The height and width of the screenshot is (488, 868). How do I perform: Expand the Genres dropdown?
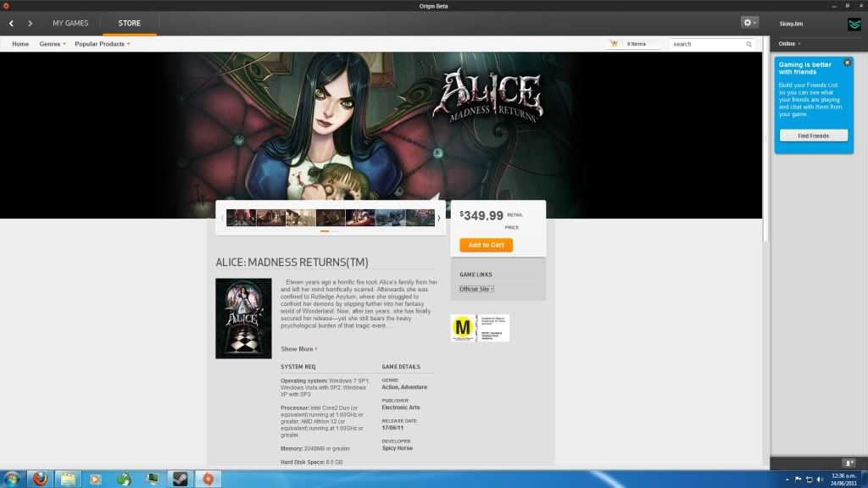53,44
